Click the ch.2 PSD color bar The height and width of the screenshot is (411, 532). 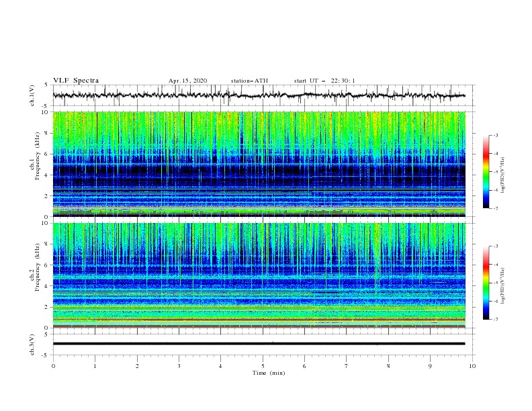pos(486,283)
